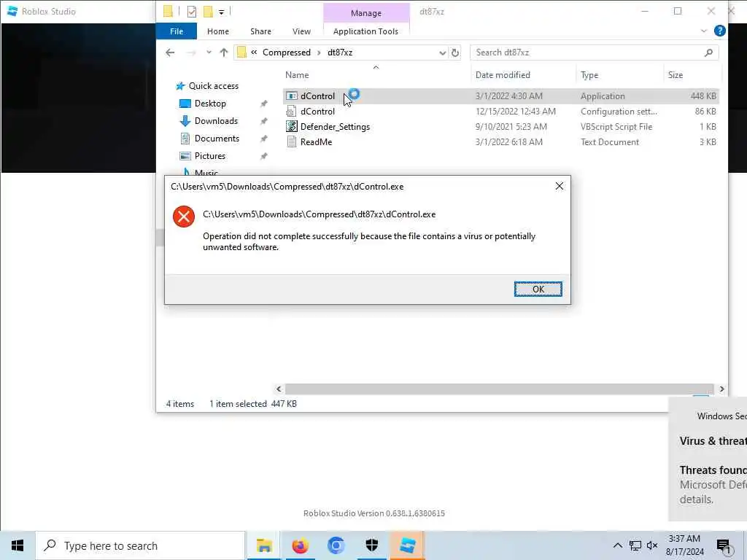Viewport: 747px width, 560px height.
Task: Select the dControl configuration settings file icon
Action: click(x=292, y=112)
